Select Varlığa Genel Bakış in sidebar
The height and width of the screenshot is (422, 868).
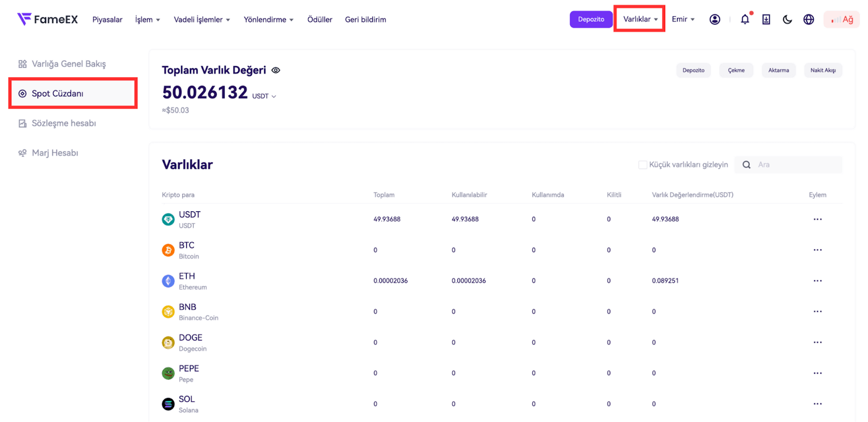click(x=69, y=64)
